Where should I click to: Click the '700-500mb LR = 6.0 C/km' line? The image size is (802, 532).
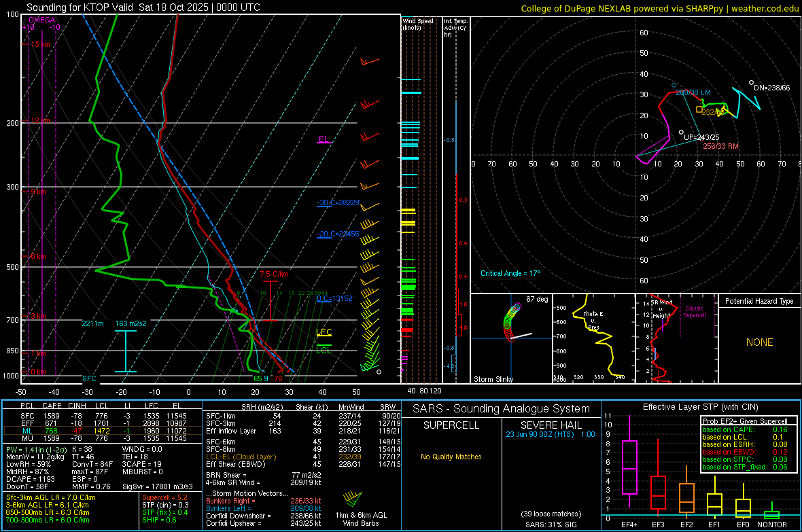(48, 520)
